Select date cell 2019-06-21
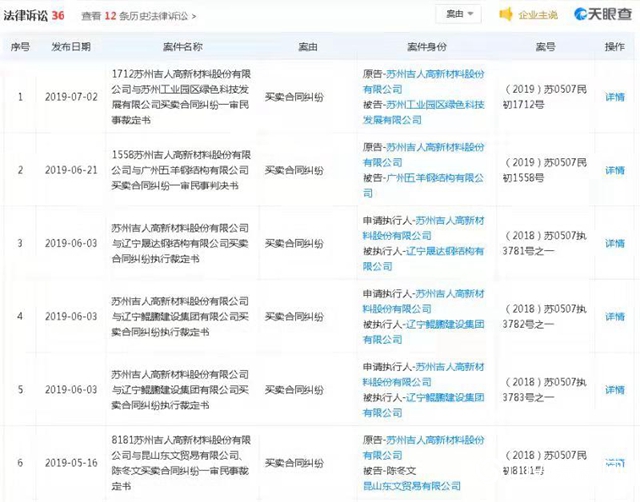The height and width of the screenshot is (502, 640). point(71,170)
